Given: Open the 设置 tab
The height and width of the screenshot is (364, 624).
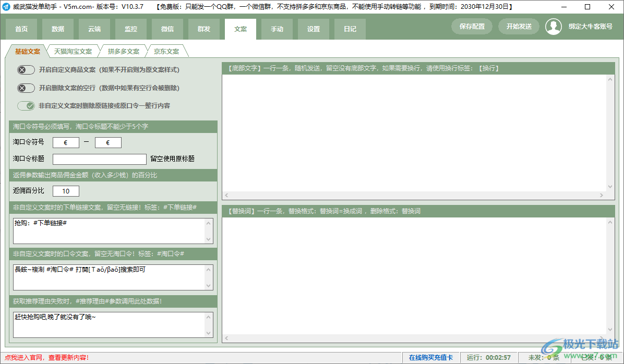Looking at the screenshot, I should tap(314, 29).
